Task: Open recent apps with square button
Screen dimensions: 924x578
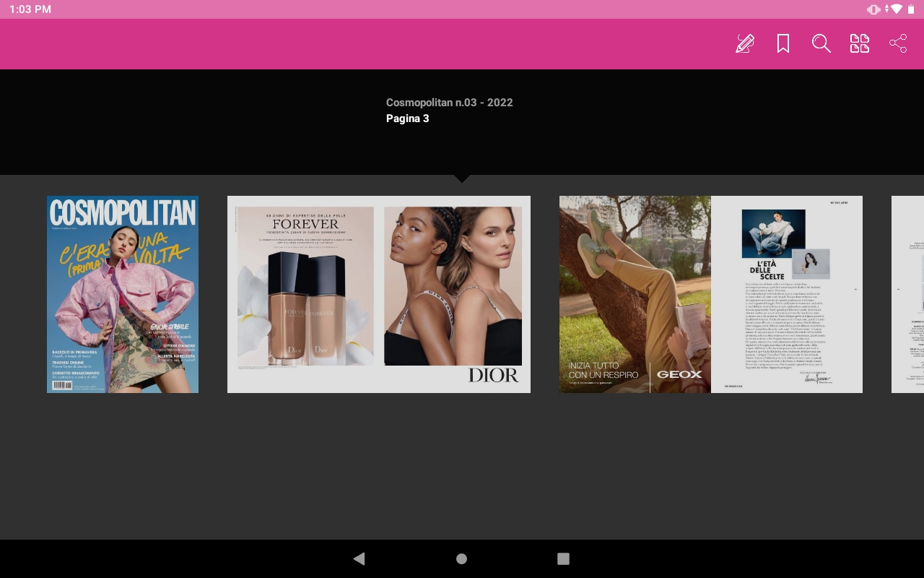Action: [563, 558]
